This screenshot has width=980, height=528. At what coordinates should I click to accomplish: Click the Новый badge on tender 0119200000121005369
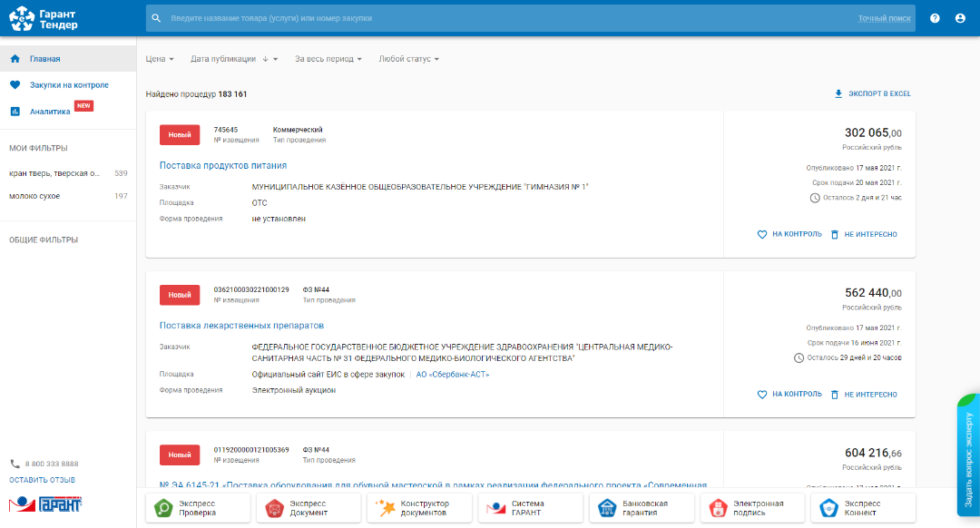click(180, 455)
